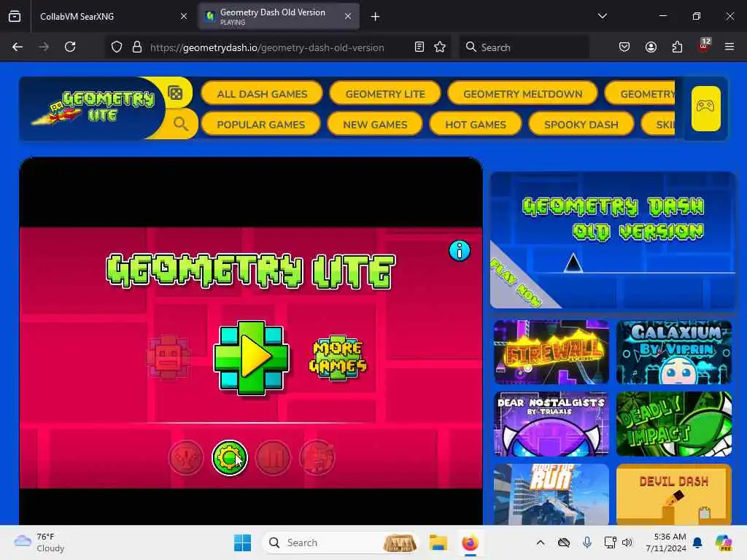Screen dimensions: 747x560
Task: Open the Devil Dash game thumbnail
Action: tap(673, 494)
